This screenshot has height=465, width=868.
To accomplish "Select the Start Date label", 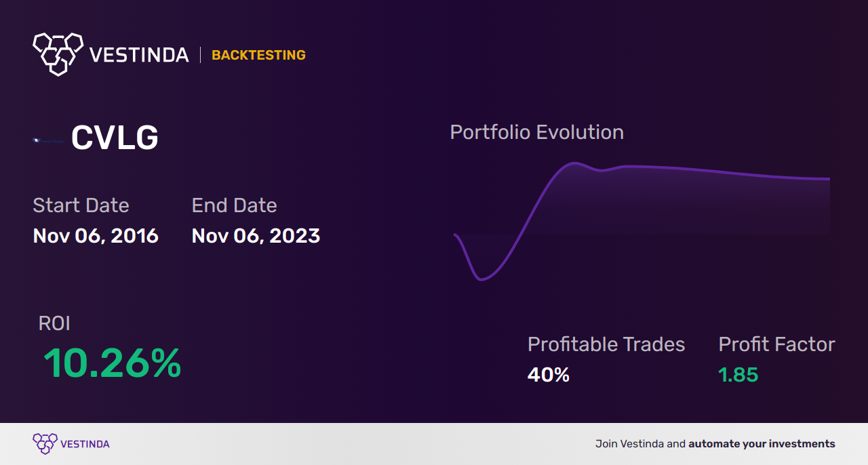I will pos(81,205).
